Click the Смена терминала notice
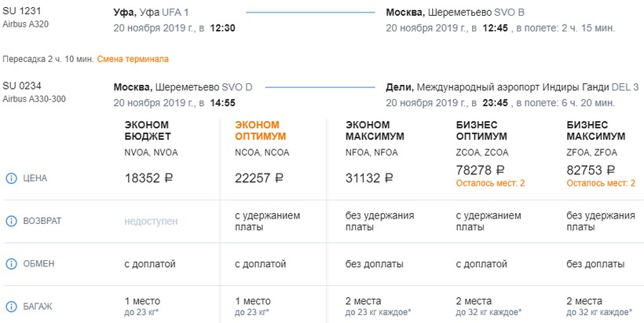The height and width of the screenshot is (323, 644). tap(133, 59)
